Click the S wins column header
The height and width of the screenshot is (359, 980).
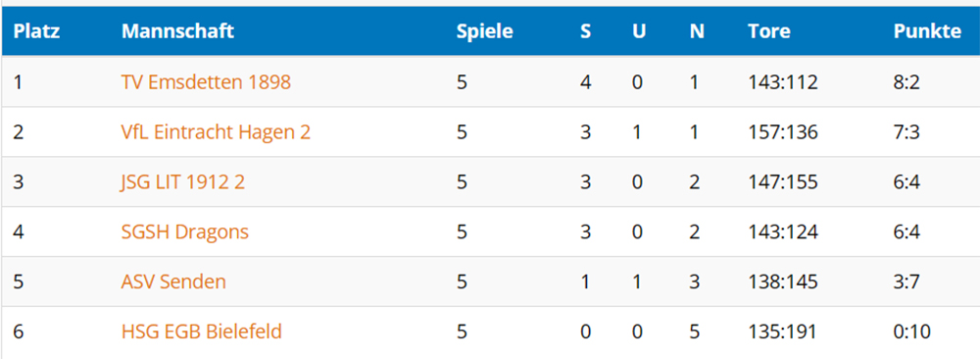(586, 31)
